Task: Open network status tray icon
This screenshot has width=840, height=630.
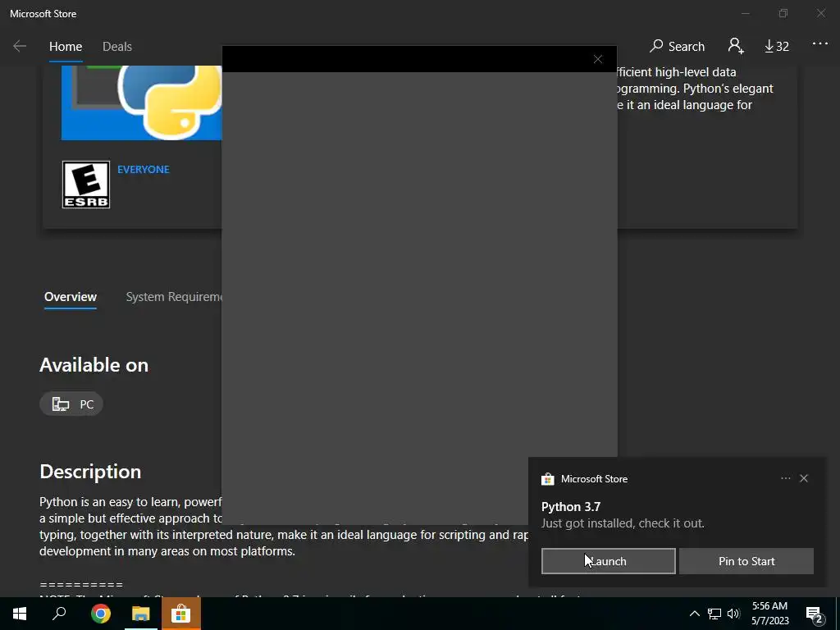Action: [714, 614]
